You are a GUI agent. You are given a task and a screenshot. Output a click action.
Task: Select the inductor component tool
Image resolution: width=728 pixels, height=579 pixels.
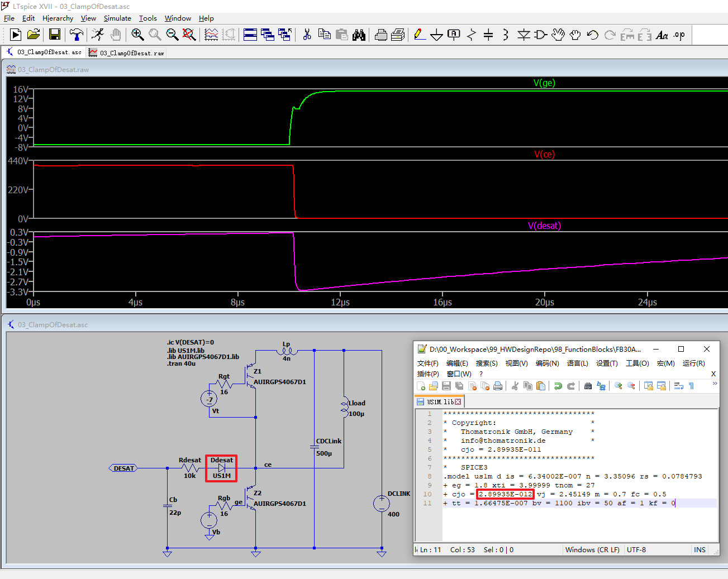click(506, 35)
